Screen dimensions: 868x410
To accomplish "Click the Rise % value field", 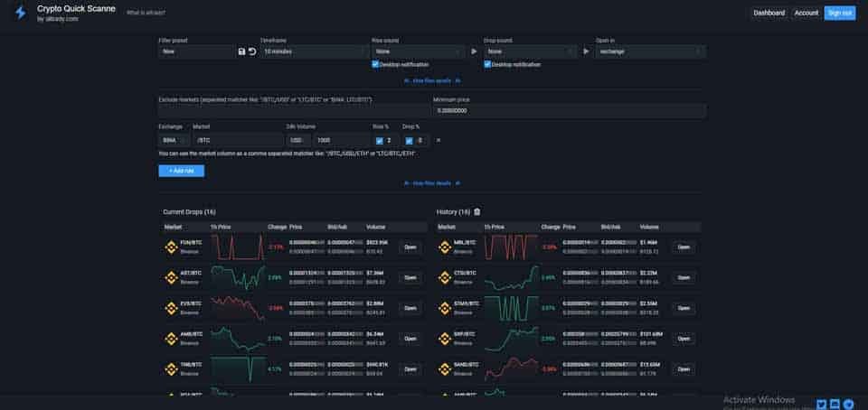I will [391, 140].
